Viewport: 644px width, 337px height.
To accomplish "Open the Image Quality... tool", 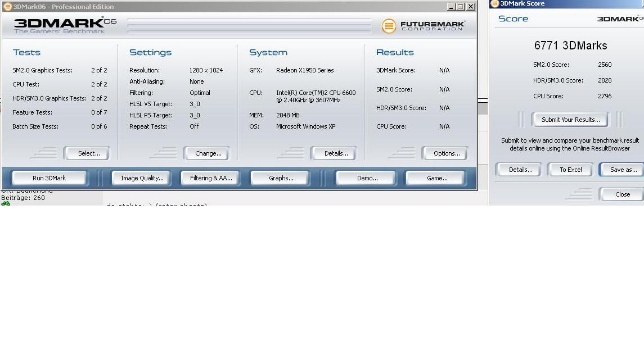I will [x=142, y=178].
